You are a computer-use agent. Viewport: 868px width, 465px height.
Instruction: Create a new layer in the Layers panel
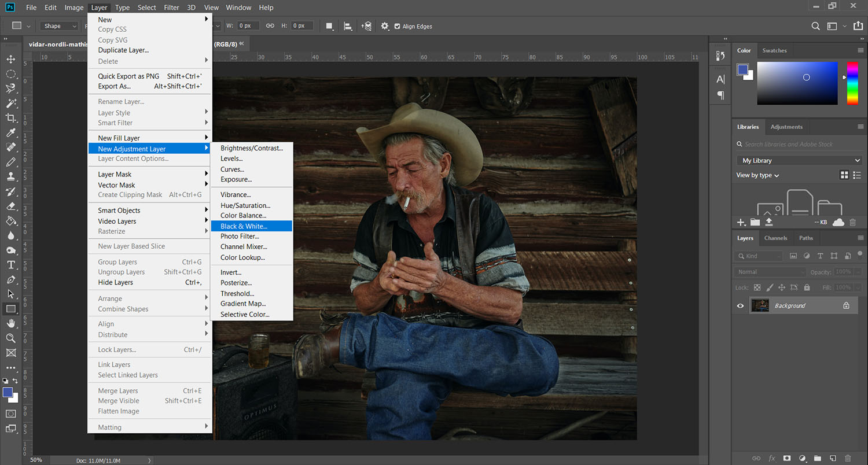point(833,458)
